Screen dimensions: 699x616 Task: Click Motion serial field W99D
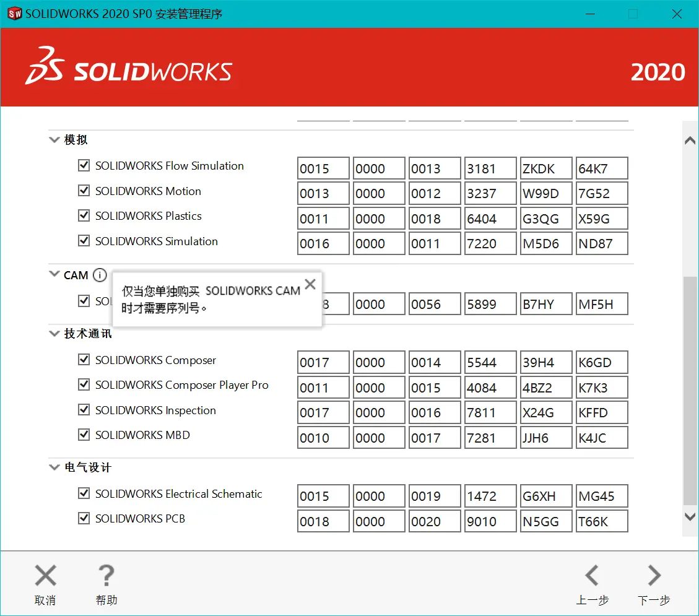[x=546, y=193]
